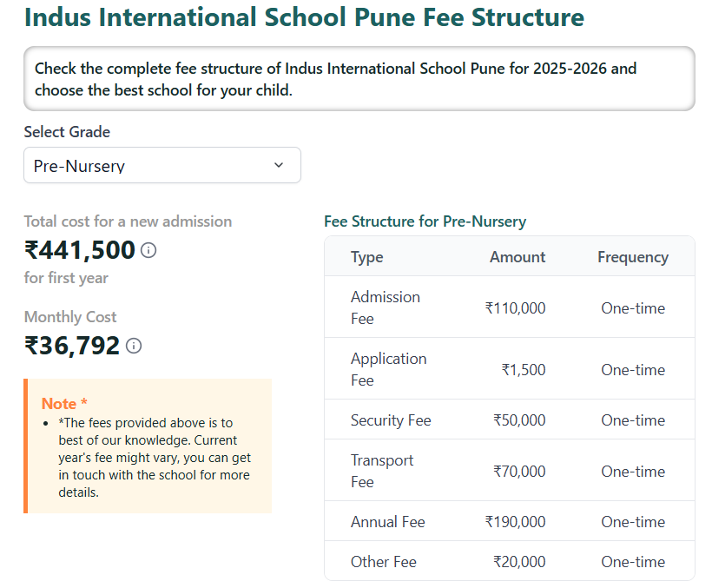Click the Amount column header

[518, 257]
